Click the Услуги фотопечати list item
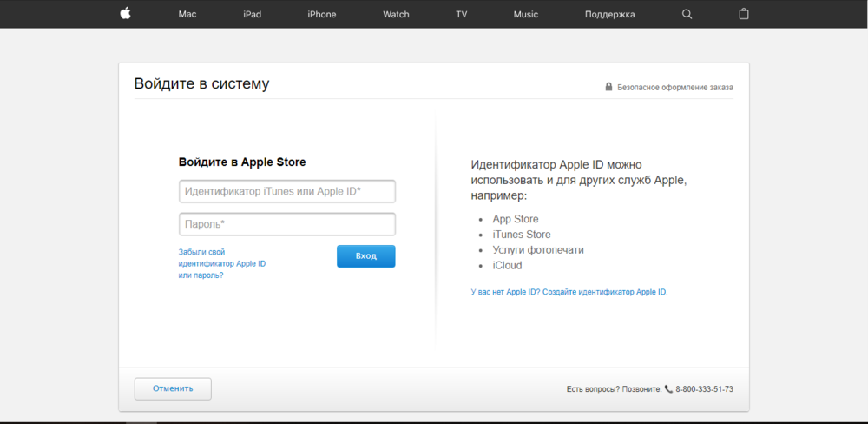The image size is (868, 424). [x=538, y=250]
